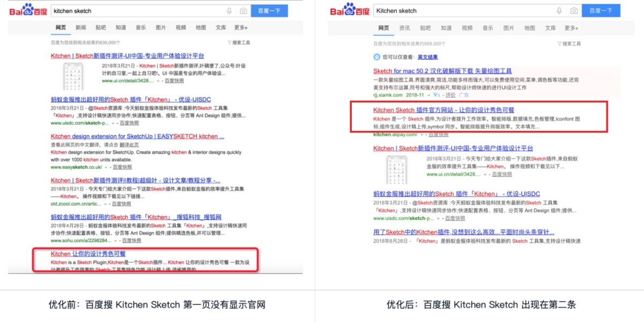Switch to 视频 tab in right screenshot
This screenshot has height=322, width=644.
pyautogui.click(x=467, y=28)
